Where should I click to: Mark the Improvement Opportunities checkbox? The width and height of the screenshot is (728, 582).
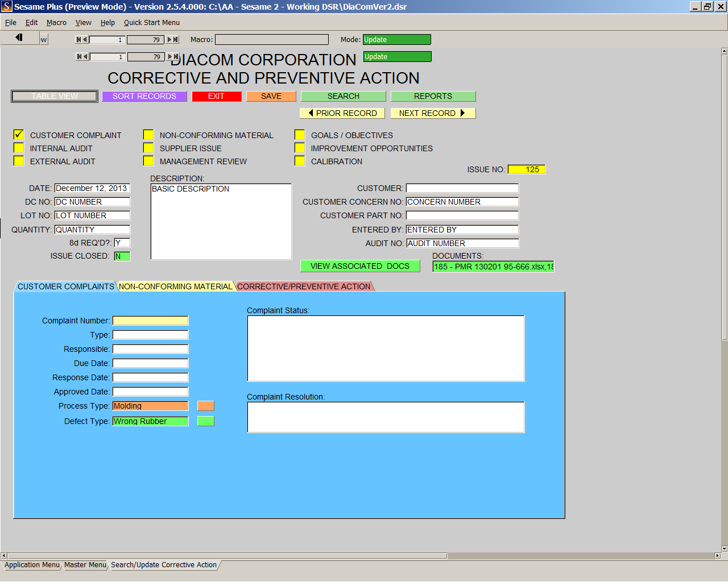[x=300, y=148]
